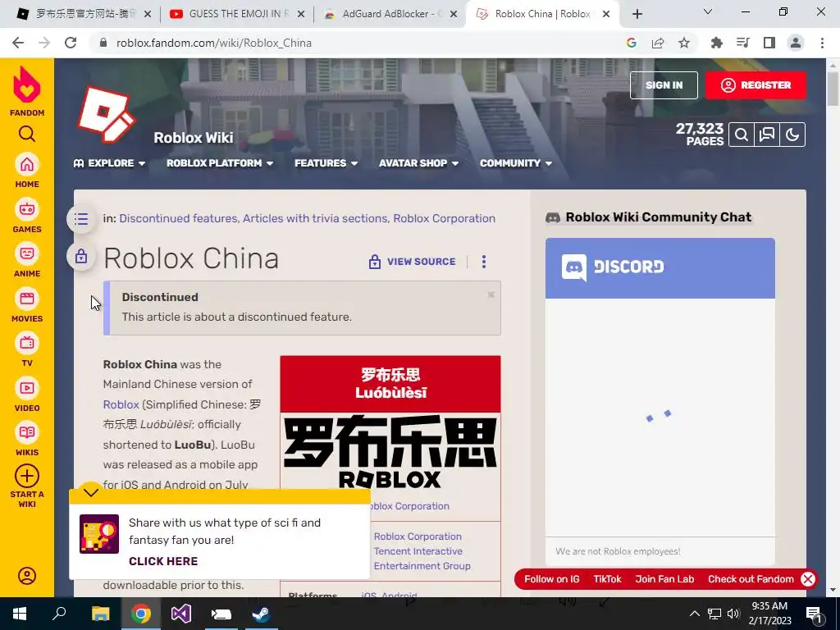Open Chrome profile avatar
Screen dimensions: 840x630
[x=796, y=43]
